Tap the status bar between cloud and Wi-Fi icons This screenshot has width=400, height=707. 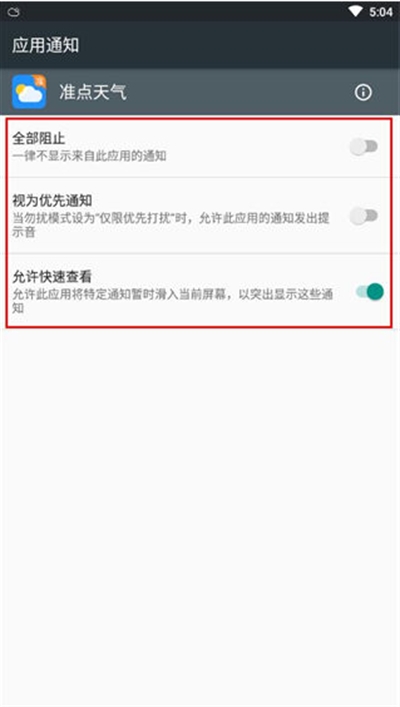tap(180, 11)
